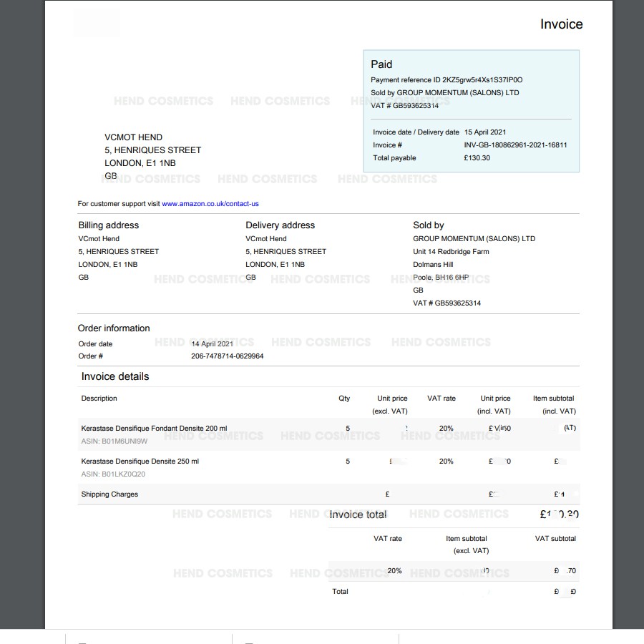The image size is (644, 644).
Task: Open the amazon.co.uk/contact-us support link
Action: [210, 204]
